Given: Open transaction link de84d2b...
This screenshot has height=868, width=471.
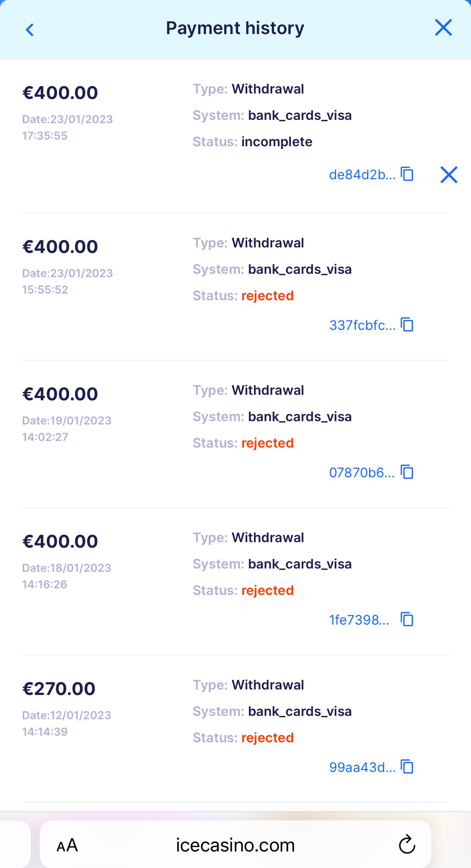Looking at the screenshot, I should tap(362, 175).
